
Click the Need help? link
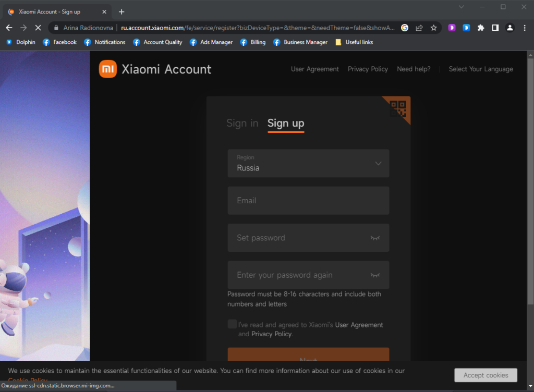coord(414,69)
